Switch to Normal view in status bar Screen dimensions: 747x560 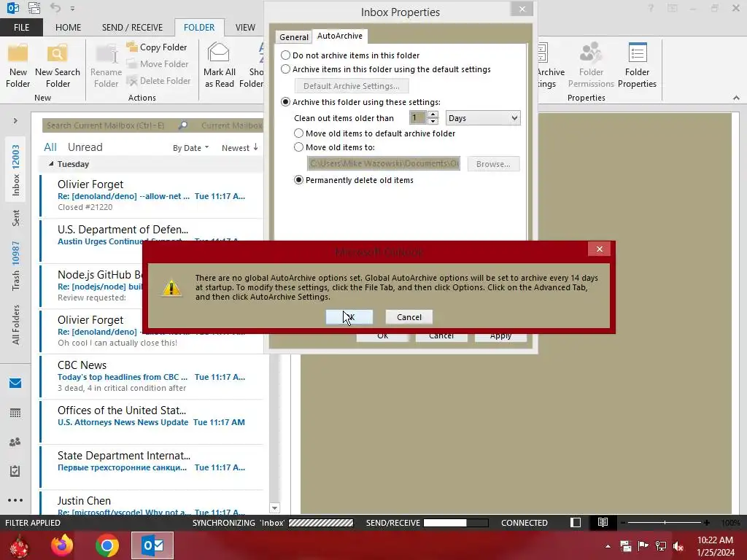click(x=576, y=522)
